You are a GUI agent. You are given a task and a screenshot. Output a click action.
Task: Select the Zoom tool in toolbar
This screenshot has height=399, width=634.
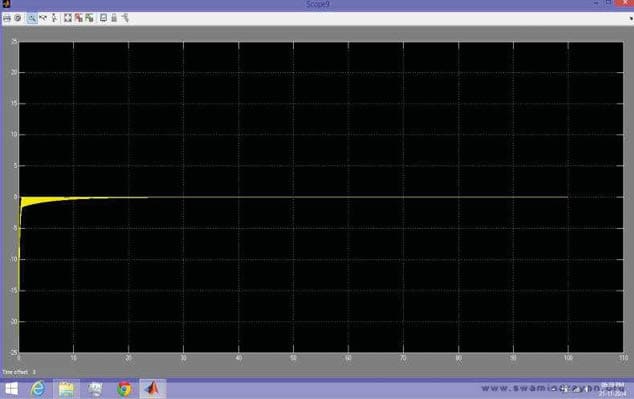(x=32, y=18)
